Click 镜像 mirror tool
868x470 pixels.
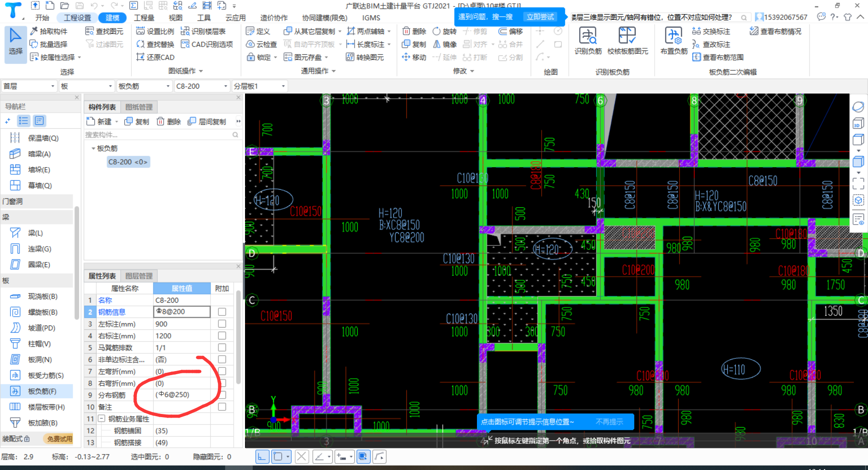(445, 44)
